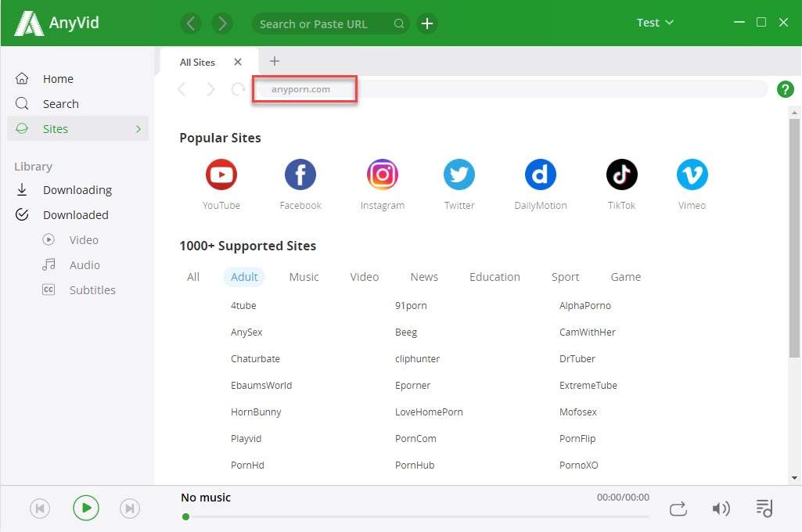The width and height of the screenshot is (802, 532).
Task: Open the DrTuber site link
Action: click(x=577, y=358)
